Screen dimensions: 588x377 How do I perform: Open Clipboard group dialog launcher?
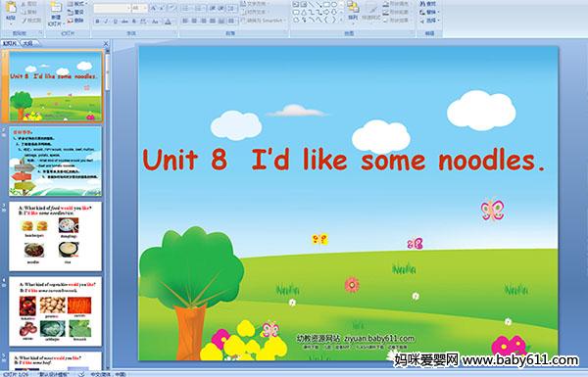tap(40, 33)
